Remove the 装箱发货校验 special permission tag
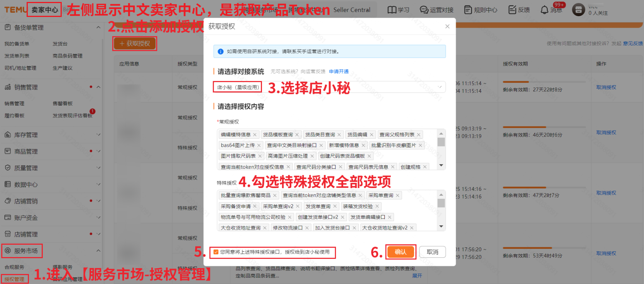The image size is (644, 284). pos(377,206)
